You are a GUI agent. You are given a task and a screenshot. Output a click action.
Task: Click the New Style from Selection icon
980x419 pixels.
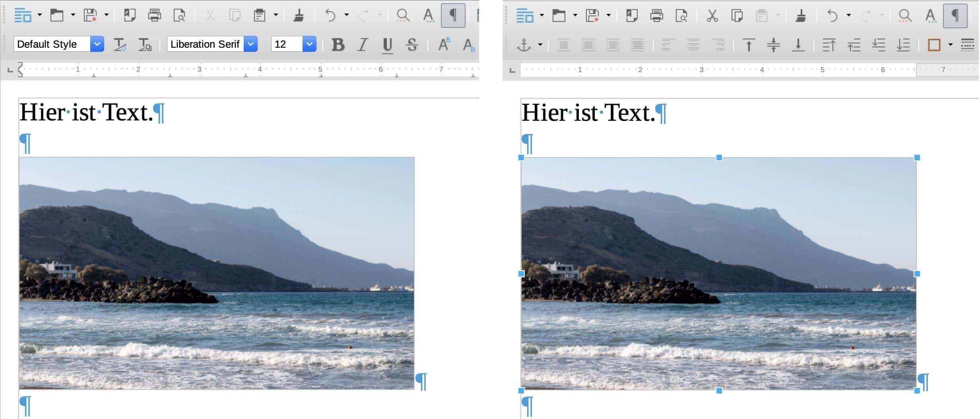pos(144,45)
